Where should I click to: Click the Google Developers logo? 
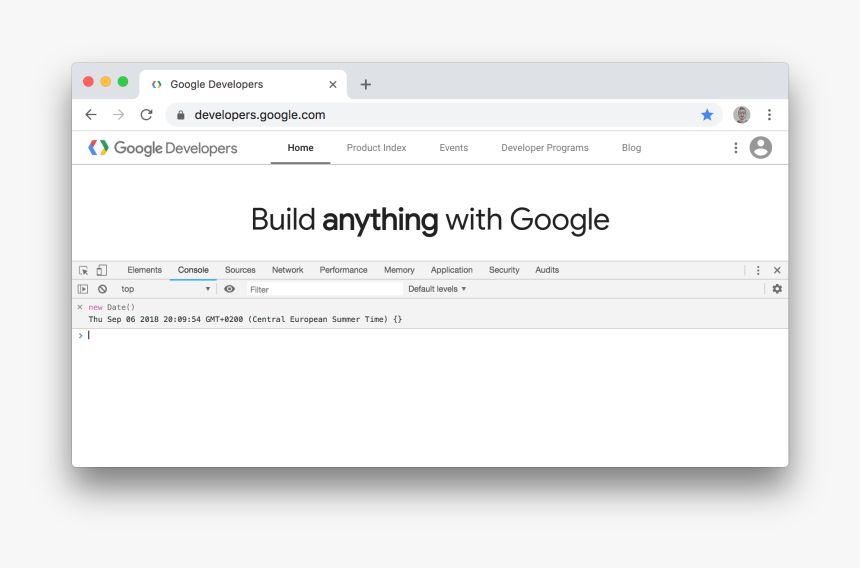point(163,148)
